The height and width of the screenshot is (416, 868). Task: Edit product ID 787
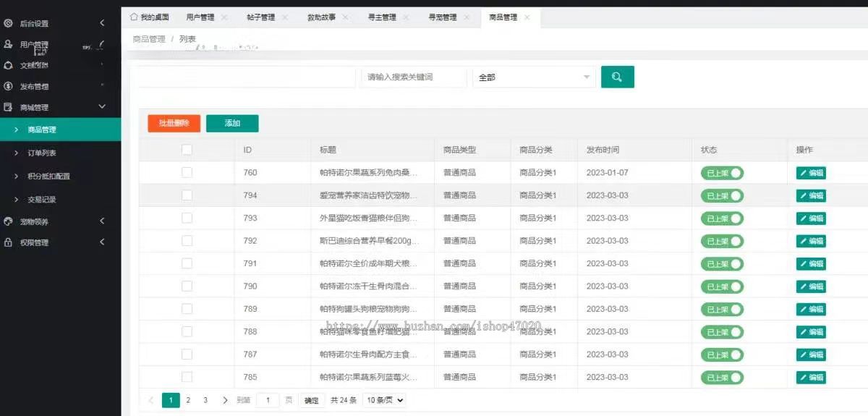coord(811,355)
